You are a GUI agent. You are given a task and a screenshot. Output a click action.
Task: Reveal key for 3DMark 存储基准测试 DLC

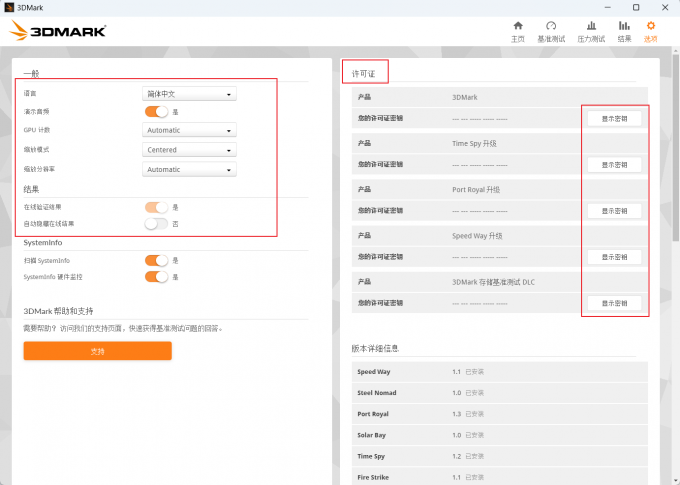pos(614,302)
